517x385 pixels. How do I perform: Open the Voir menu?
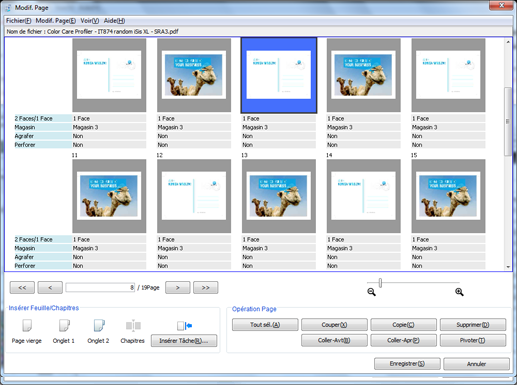(x=90, y=21)
